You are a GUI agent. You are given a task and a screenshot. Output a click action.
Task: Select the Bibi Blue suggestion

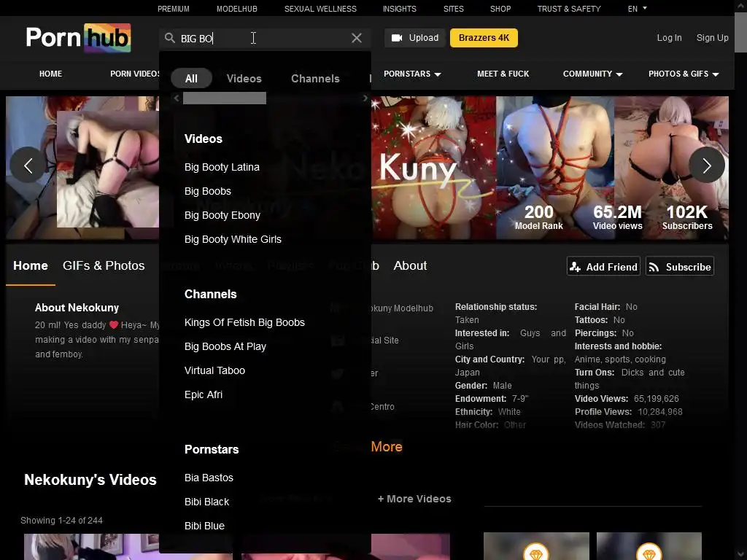(x=204, y=526)
